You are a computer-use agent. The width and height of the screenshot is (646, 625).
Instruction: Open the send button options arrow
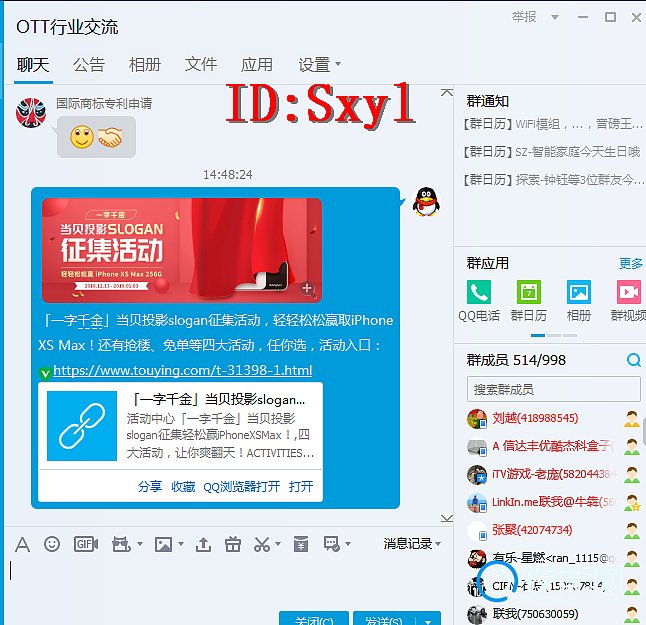coord(428,621)
